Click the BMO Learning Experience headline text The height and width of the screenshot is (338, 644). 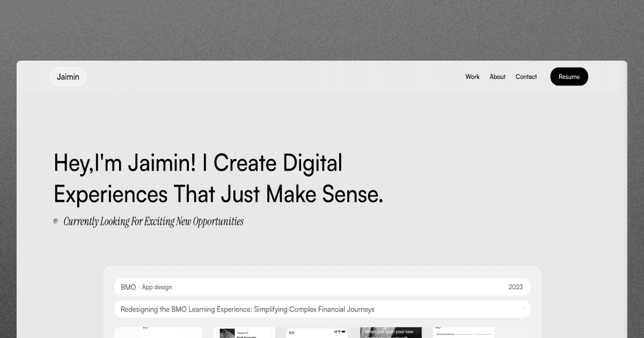pos(247,309)
